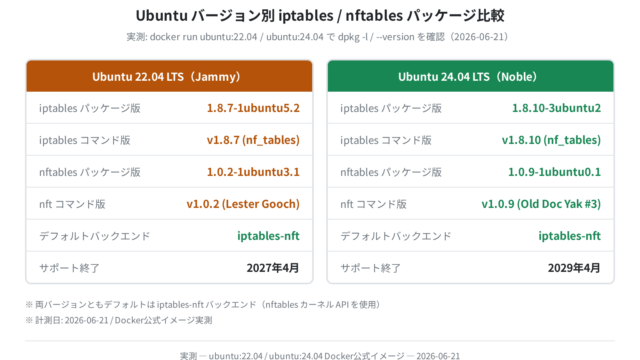
Task: Click the 計測日 2026-06-21 footnote
Action: point(119,320)
